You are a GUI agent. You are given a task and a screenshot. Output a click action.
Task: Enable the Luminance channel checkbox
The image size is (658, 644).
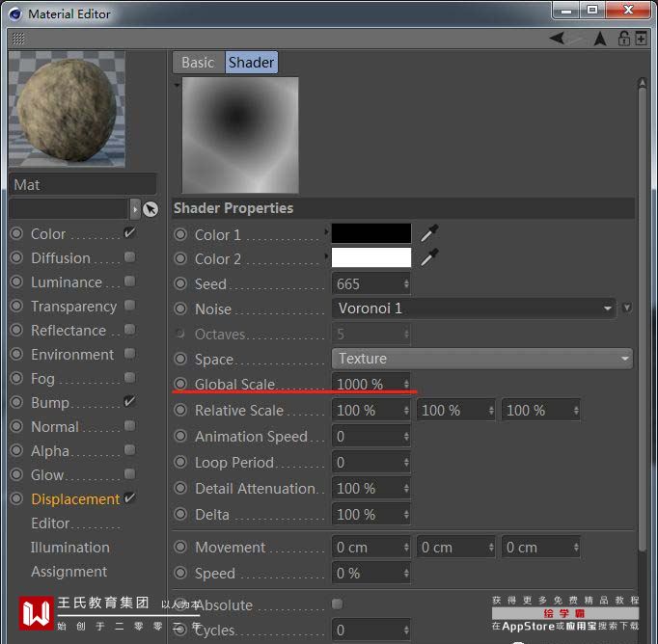(129, 281)
